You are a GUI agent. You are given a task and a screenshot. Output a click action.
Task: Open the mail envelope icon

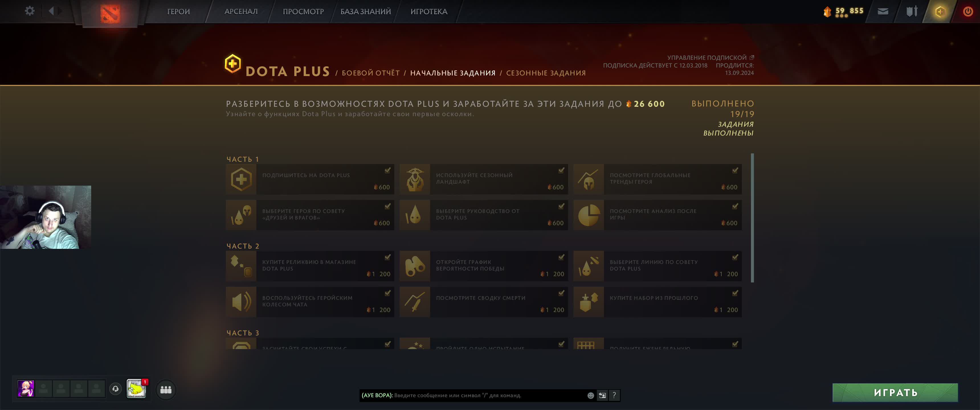click(x=883, y=11)
